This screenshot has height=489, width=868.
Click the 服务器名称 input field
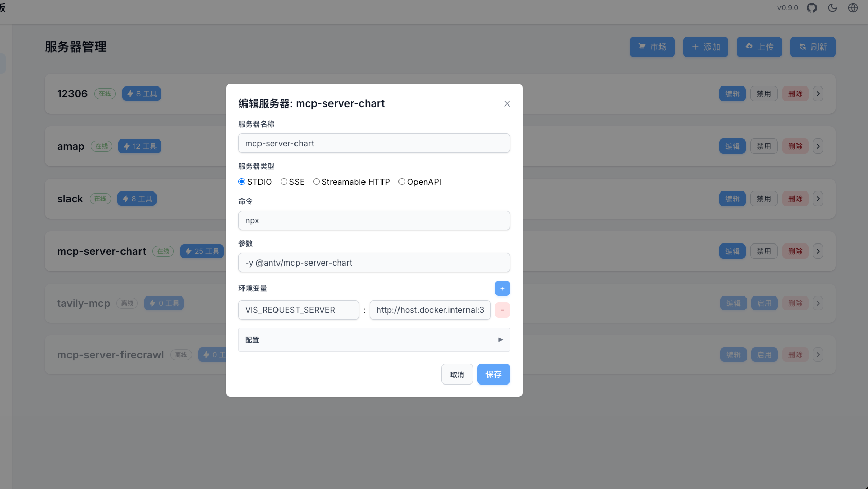point(374,143)
